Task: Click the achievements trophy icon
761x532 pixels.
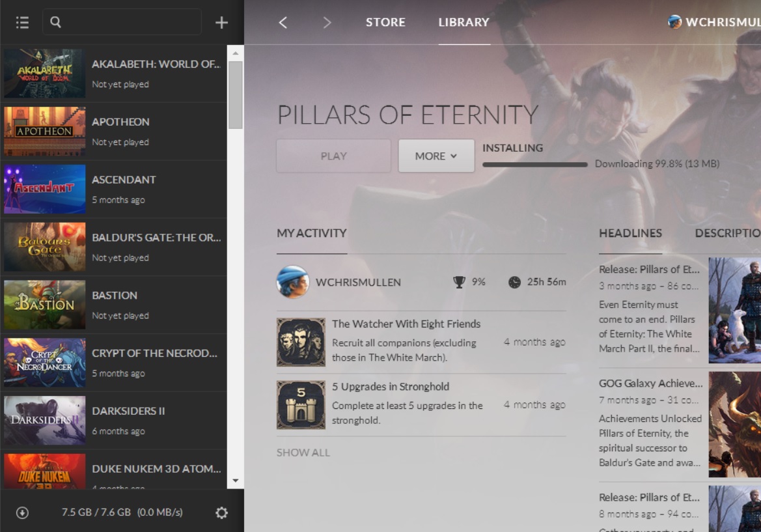Action: (x=459, y=282)
